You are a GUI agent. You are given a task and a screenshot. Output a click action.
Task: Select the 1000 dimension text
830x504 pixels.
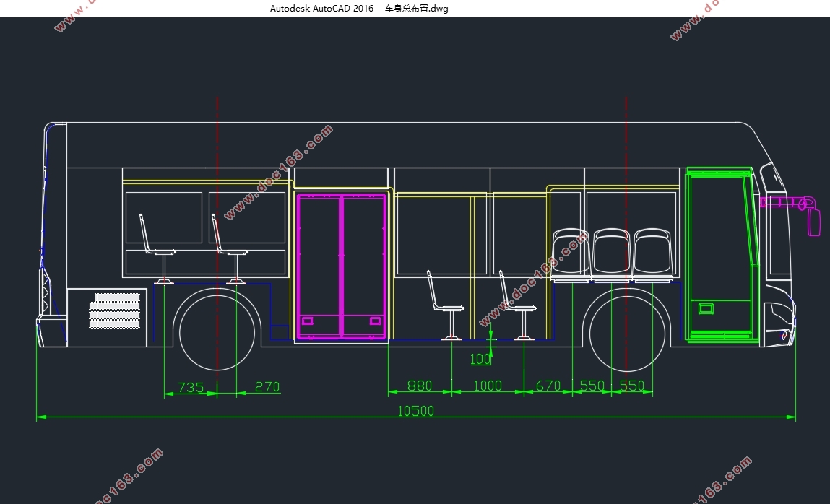488,386
